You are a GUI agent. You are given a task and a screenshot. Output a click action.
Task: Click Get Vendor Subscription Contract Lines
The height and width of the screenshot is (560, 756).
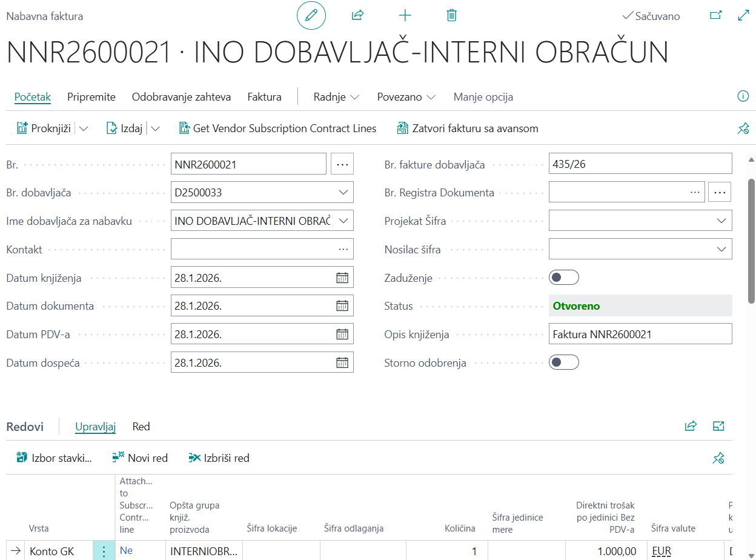point(277,128)
